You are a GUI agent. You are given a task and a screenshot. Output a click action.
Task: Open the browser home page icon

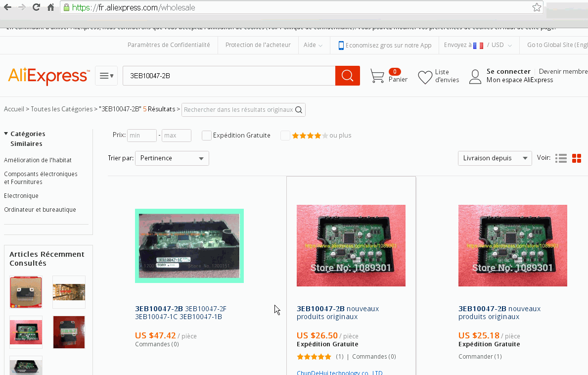coord(50,7)
